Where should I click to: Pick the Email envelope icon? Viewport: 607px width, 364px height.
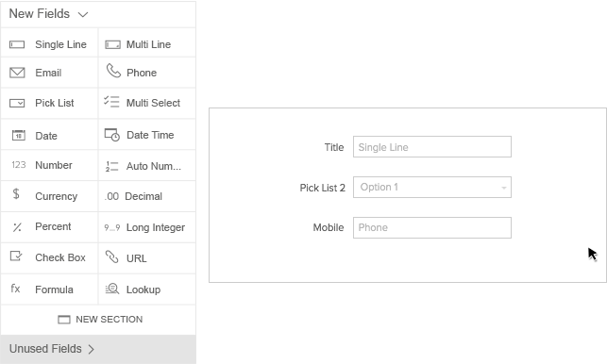17,73
